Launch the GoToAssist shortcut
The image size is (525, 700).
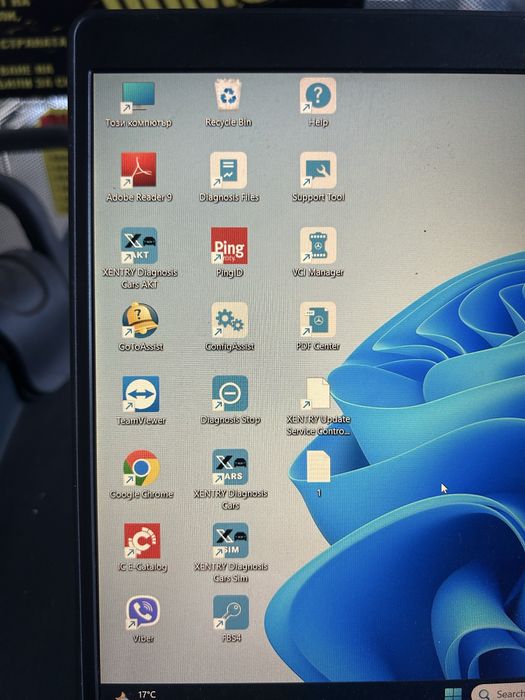pos(140,320)
